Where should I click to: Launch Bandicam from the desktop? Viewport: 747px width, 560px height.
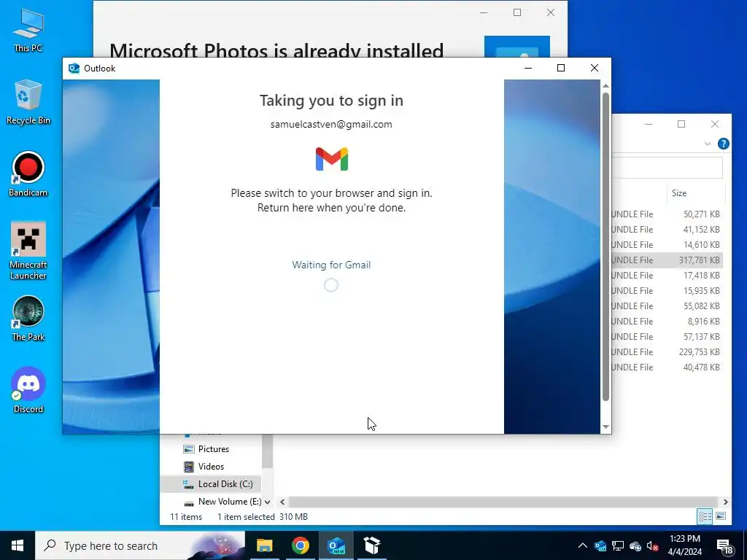[x=28, y=174]
